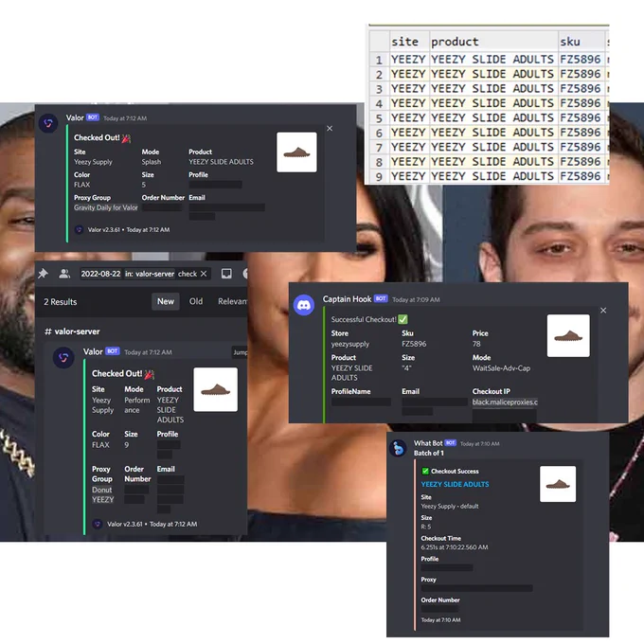Click check mark emoji beside Checkout Success

(425, 471)
